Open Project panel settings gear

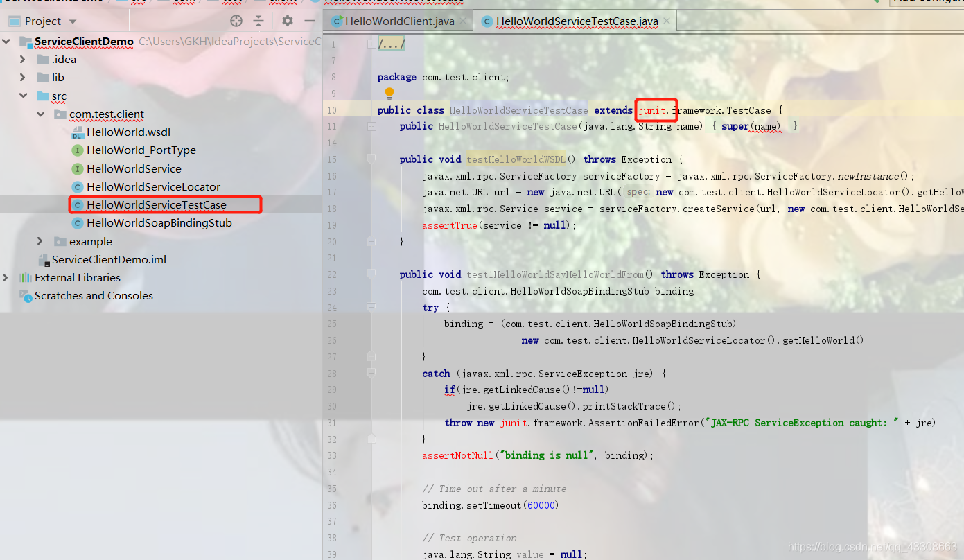click(x=288, y=21)
